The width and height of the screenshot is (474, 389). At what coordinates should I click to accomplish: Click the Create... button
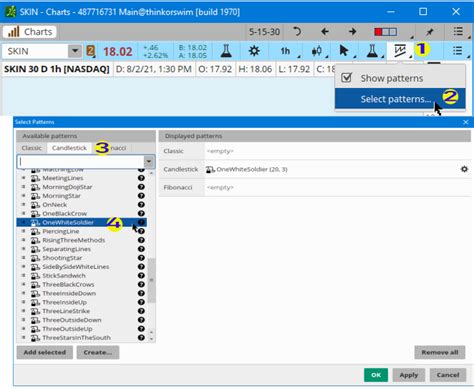(x=98, y=352)
